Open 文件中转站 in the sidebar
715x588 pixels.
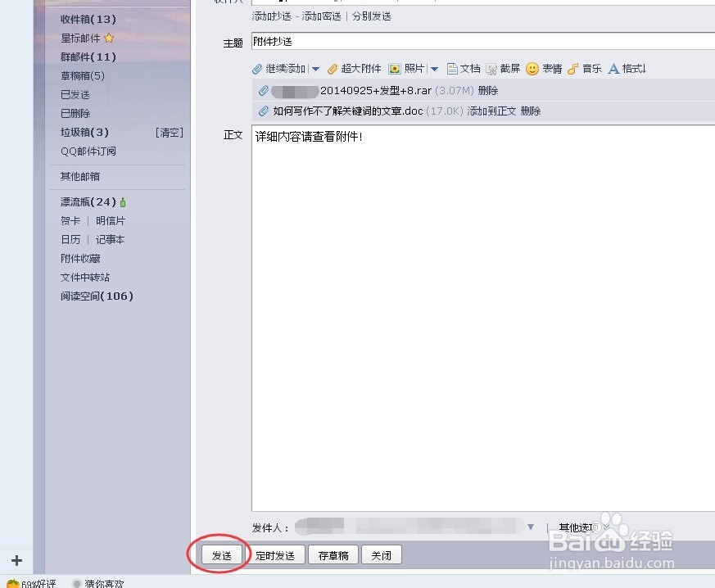pyautogui.click(x=87, y=277)
